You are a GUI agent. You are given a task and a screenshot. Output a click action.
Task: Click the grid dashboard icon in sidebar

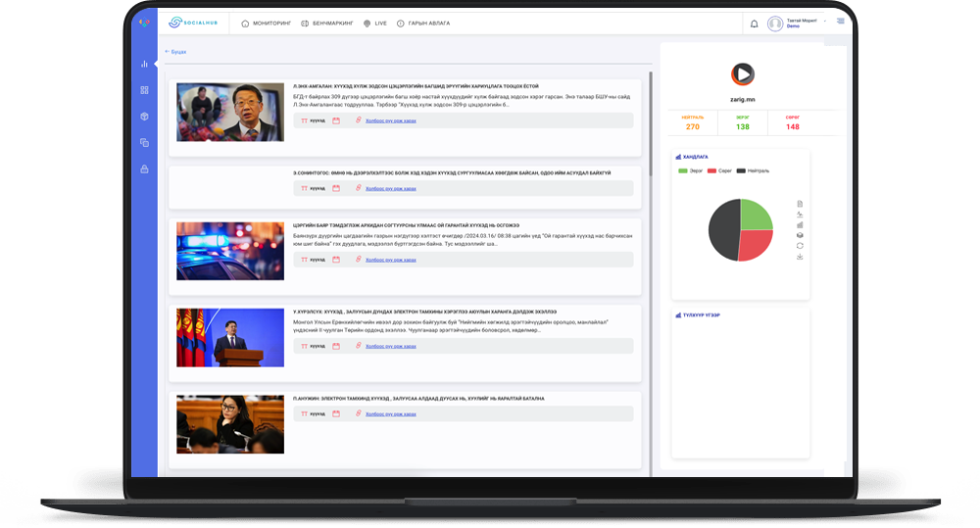click(144, 90)
